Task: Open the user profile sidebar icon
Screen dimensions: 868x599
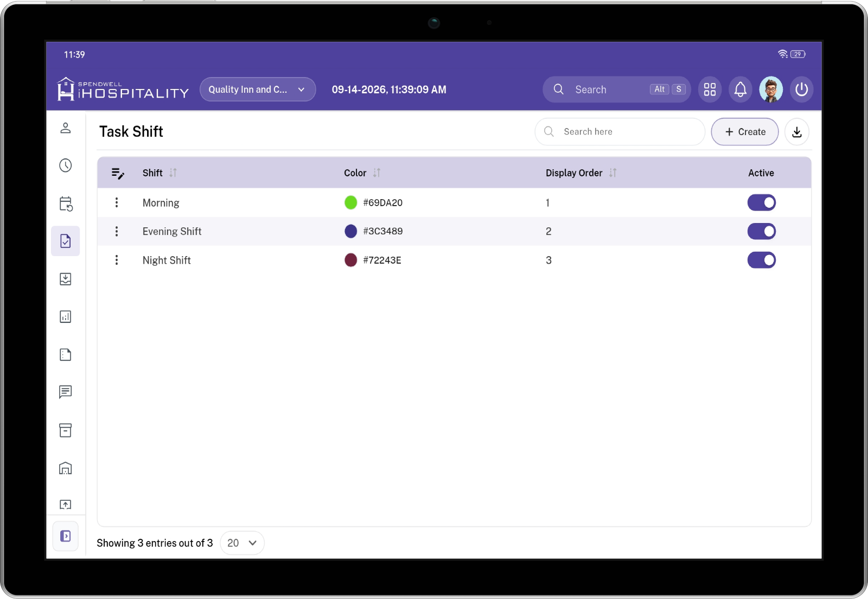Action: (x=66, y=128)
